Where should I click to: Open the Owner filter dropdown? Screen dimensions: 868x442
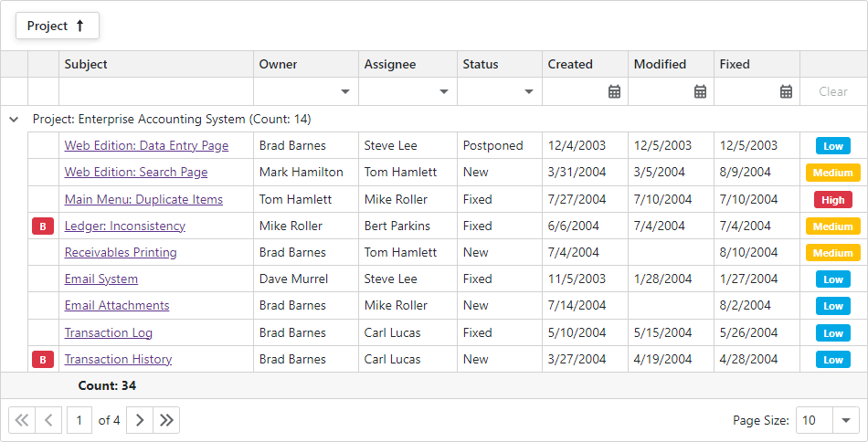345,91
